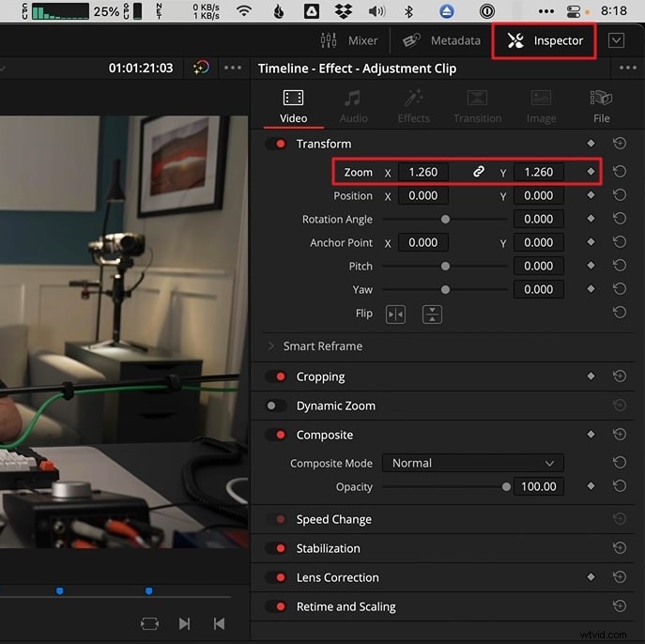Add keyframe for Rotation Angle

click(x=591, y=219)
